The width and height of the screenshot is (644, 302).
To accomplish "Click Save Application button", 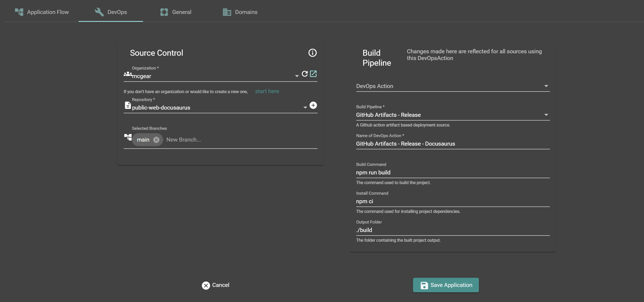I will pyautogui.click(x=446, y=285).
